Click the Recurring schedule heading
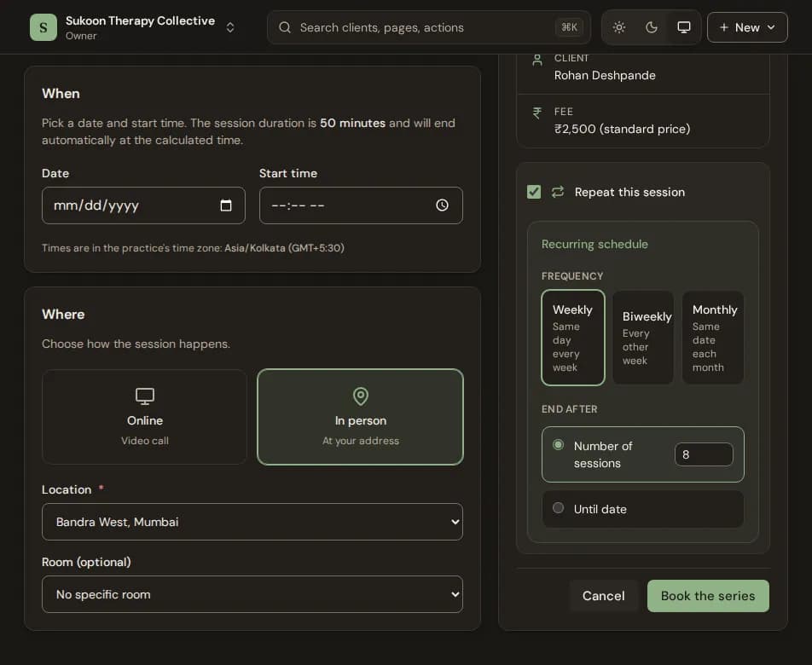Image resolution: width=812 pixels, height=665 pixels. (x=594, y=245)
